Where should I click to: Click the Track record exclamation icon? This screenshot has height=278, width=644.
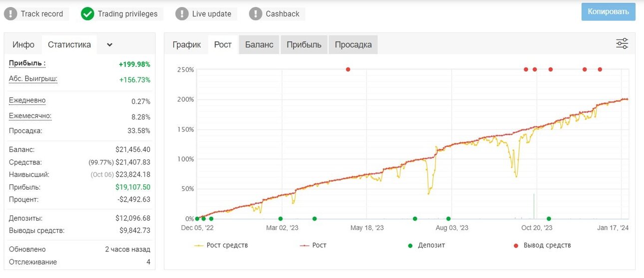coord(10,14)
